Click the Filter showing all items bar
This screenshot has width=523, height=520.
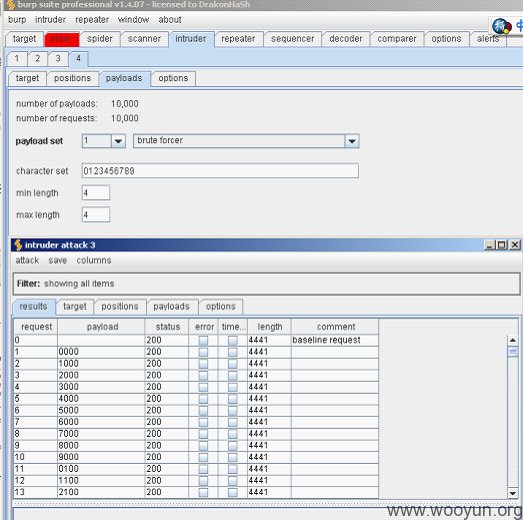pyautogui.click(x=266, y=284)
